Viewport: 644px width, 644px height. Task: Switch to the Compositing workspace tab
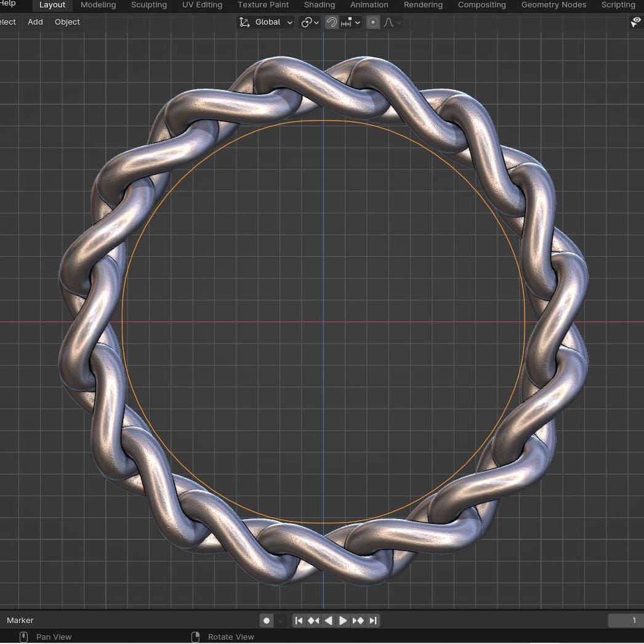[481, 5]
